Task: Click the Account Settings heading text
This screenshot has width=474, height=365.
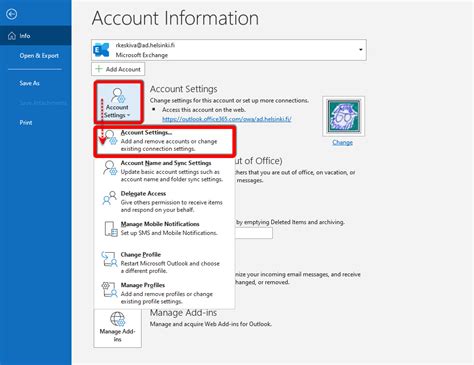Action: tap(183, 89)
